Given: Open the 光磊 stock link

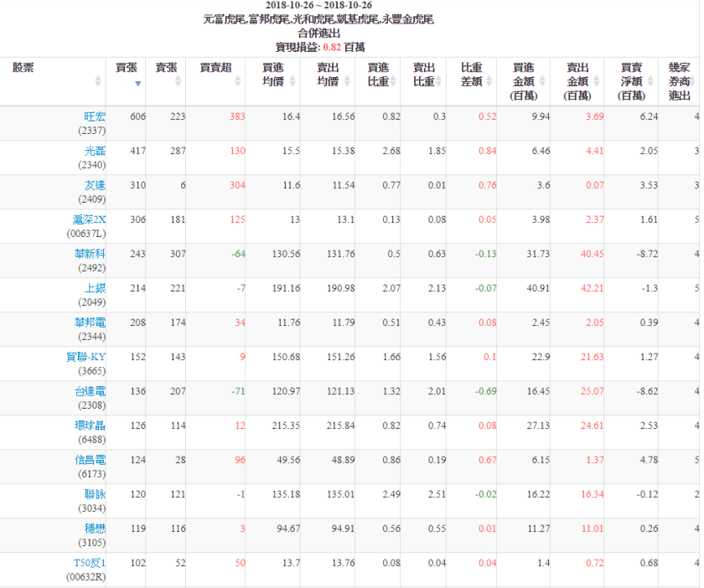Looking at the screenshot, I should pos(95,151).
